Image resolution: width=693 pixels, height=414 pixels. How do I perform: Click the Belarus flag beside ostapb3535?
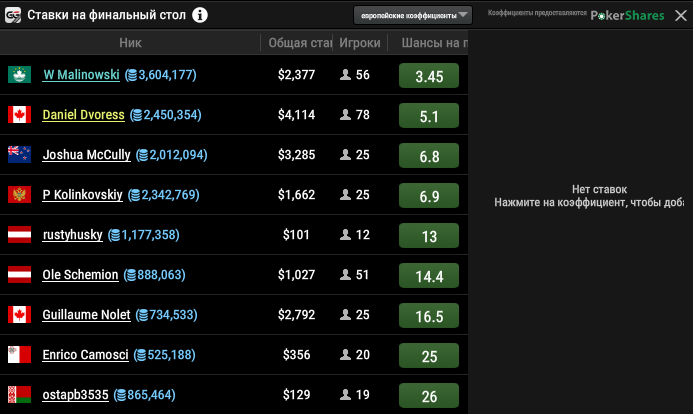[19, 395]
